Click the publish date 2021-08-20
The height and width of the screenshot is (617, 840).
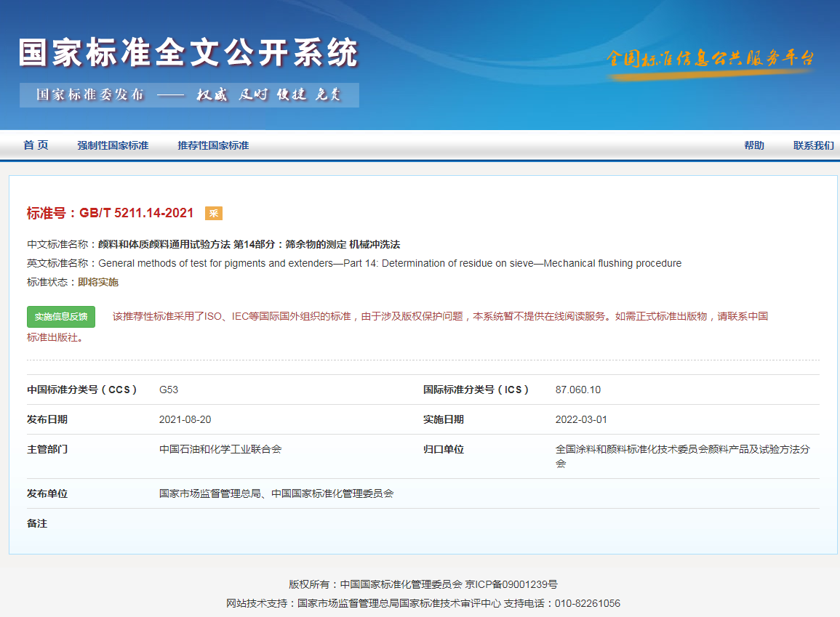point(185,419)
